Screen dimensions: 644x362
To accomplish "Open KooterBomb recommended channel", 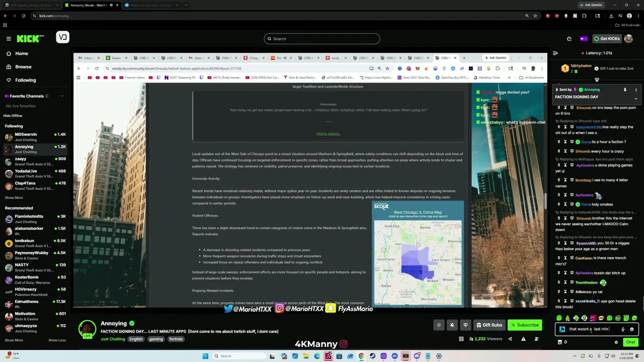I will pos(35,279).
